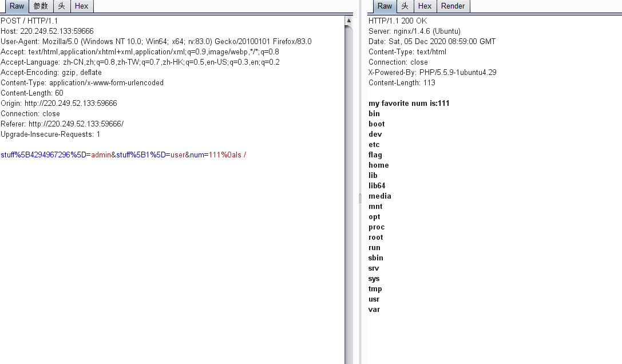Click the 'Content-Length: 60' header
The width and height of the screenshot is (622, 364).
(x=32, y=93)
